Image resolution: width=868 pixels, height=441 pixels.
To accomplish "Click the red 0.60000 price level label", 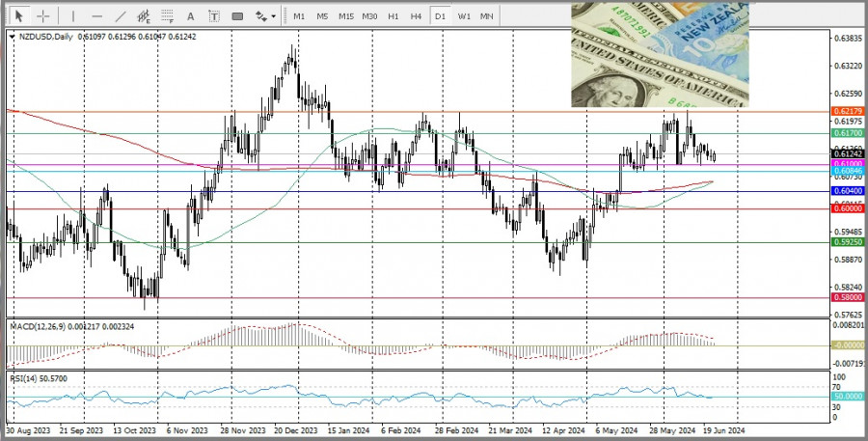I will coord(847,208).
